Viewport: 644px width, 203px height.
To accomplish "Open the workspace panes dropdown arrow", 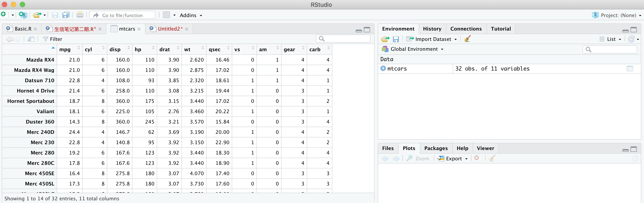I will tap(174, 15).
